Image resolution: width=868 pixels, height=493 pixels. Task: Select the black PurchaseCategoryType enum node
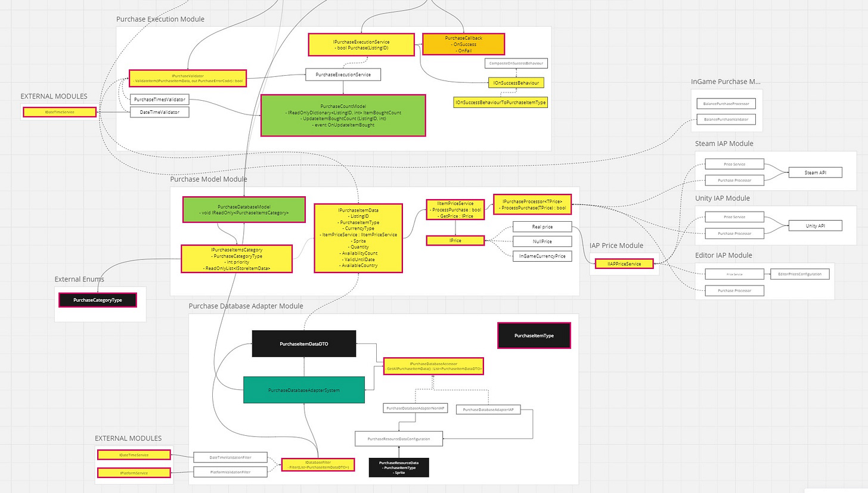(98, 300)
